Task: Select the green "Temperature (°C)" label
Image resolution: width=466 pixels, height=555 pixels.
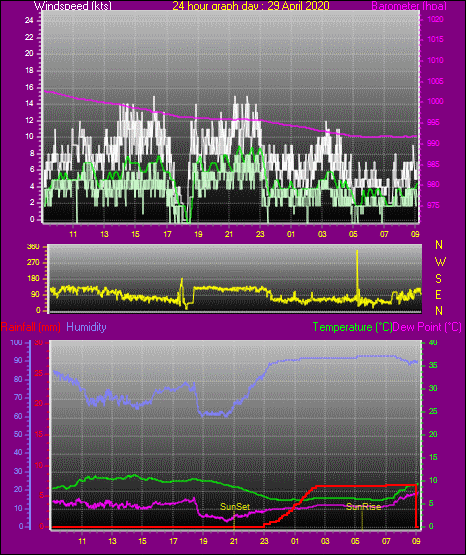Action: (x=352, y=327)
